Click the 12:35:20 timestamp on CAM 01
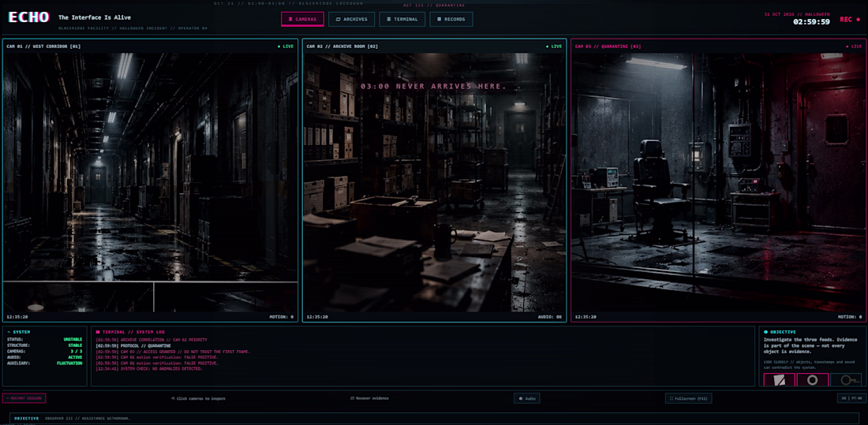Screen dimensions: 868x425 17,317
